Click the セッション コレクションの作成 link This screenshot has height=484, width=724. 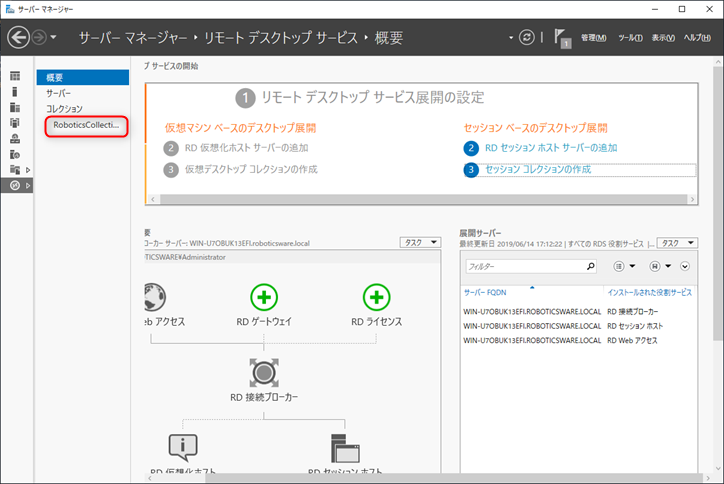tap(537, 170)
